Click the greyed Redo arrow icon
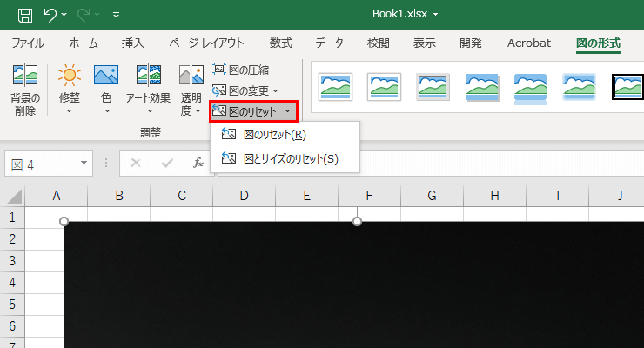Image resolution: width=644 pixels, height=348 pixels. (x=84, y=15)
